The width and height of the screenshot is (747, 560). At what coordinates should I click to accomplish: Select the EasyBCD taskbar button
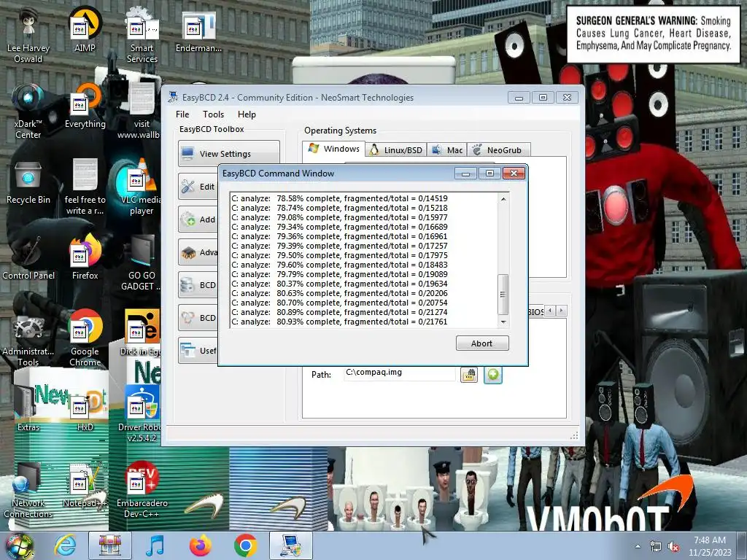coord(291,545)
